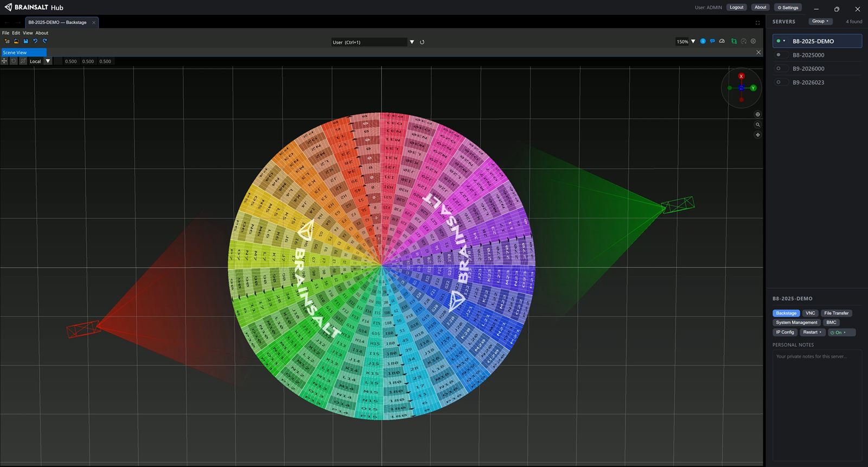Click the fullscreen icon in the tab bar
Screen dimensions: 868x467
pyautogui.click(x=757, y=23)
